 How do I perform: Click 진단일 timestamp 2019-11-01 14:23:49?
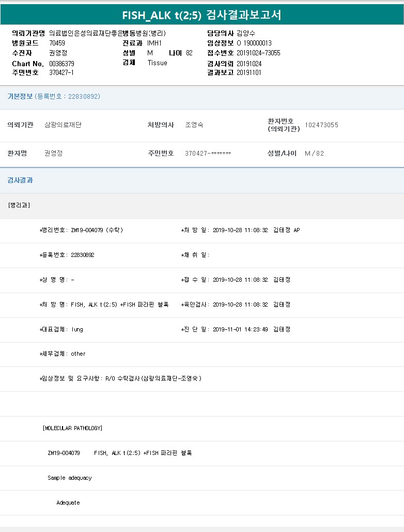click(x=240, y=329)
